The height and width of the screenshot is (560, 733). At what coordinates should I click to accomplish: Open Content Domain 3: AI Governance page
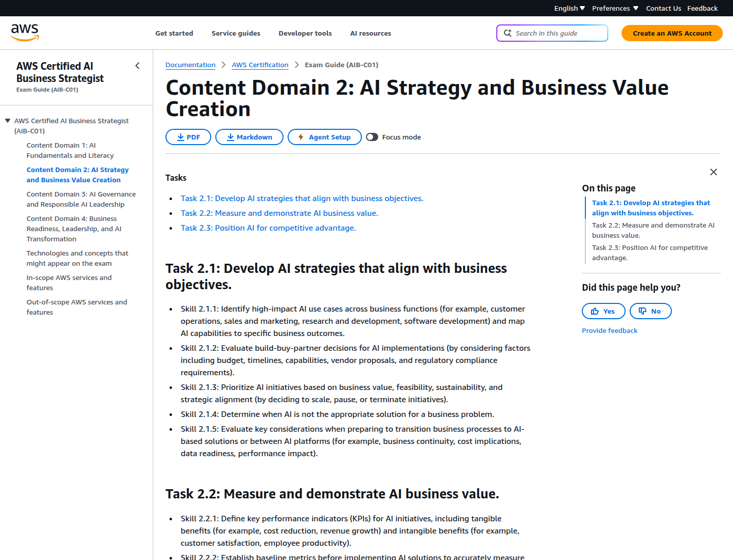81,199
